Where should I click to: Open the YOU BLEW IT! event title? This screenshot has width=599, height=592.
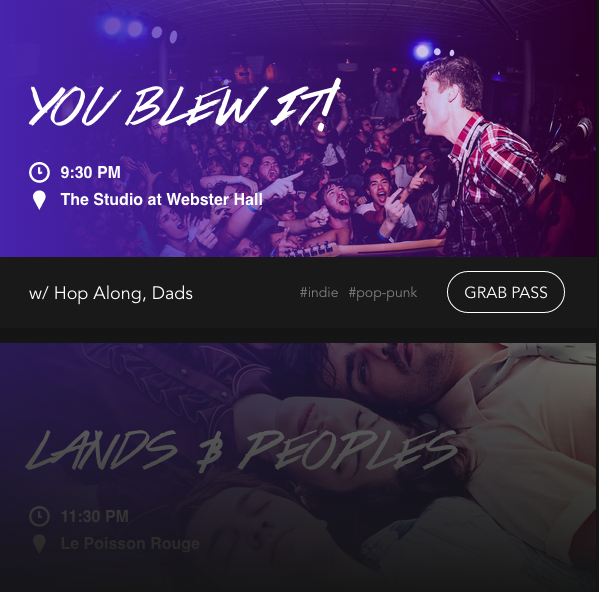185,103
